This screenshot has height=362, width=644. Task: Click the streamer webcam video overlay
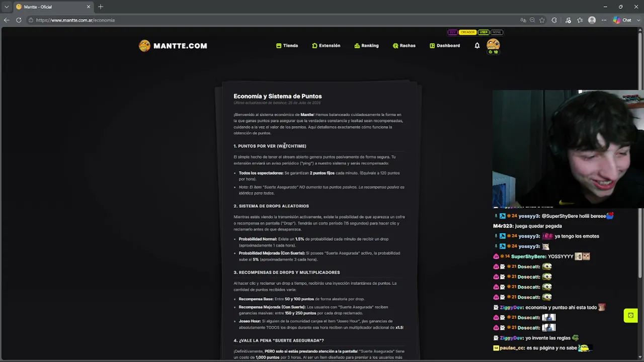coord(568,149)
